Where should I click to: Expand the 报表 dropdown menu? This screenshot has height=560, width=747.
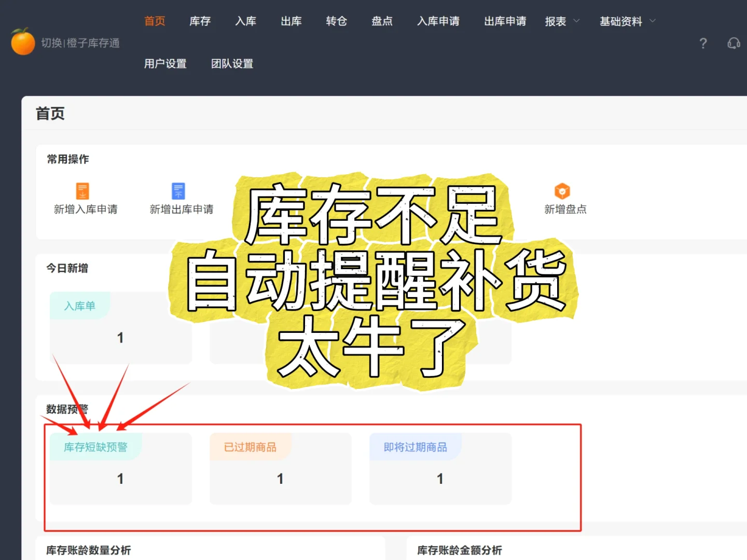click(556, 21)
